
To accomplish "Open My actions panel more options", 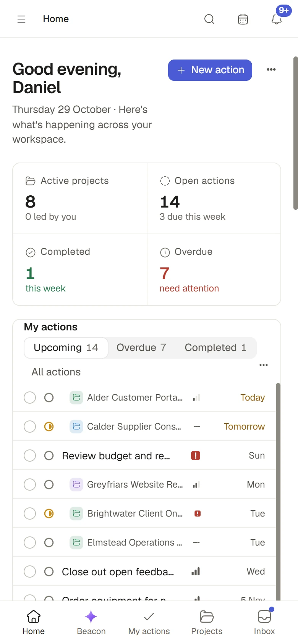I will (x=264, y=365).
